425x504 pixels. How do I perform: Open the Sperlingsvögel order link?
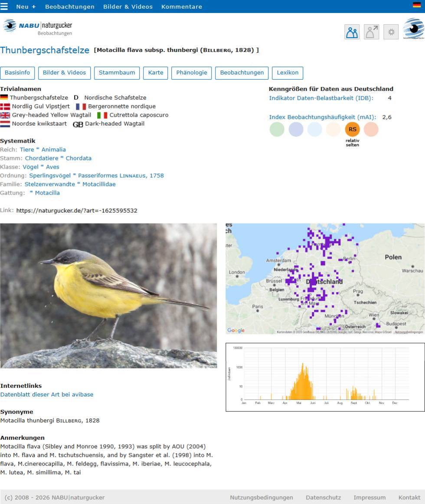tap(50, 176)
